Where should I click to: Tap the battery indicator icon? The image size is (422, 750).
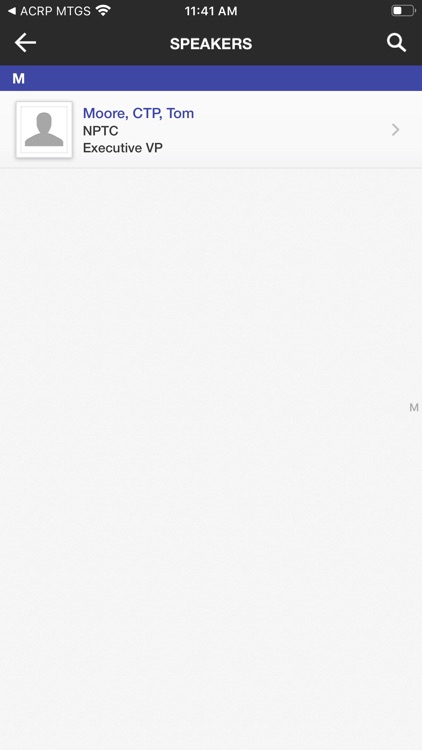pyautogui.click(x=403, y=11)
